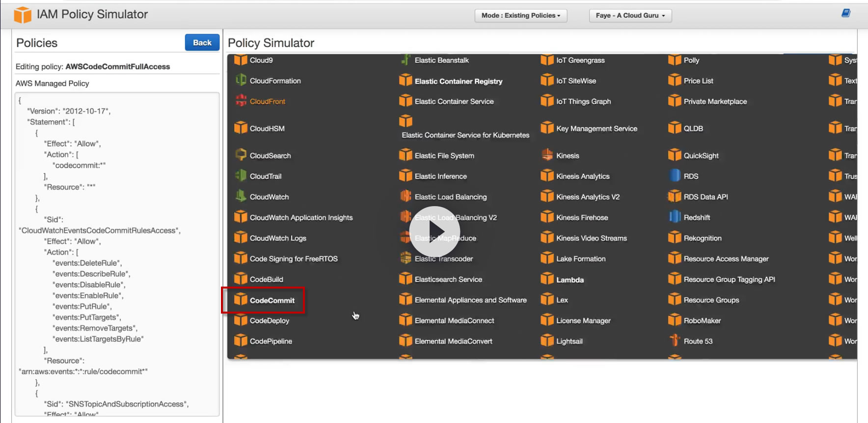868x423 pixels.
Task: Click the IAM Policy Simulator logo icon
Action: click(23, 15)
